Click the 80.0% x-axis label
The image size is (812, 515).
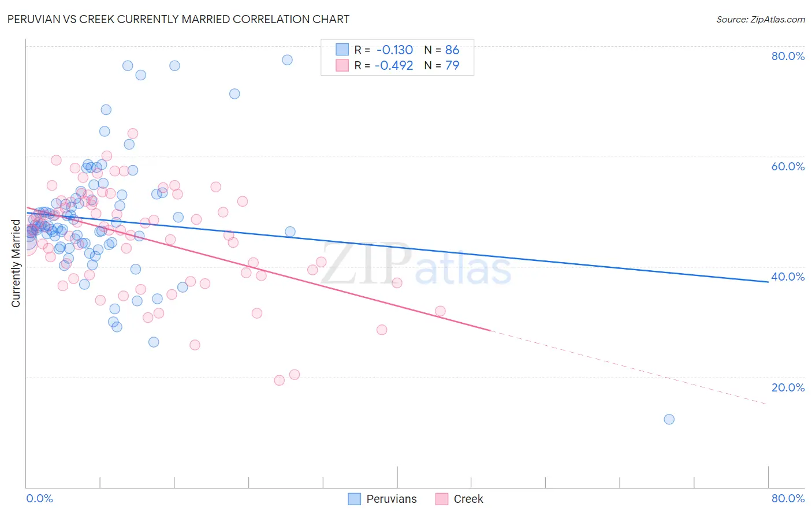(788, 498)
